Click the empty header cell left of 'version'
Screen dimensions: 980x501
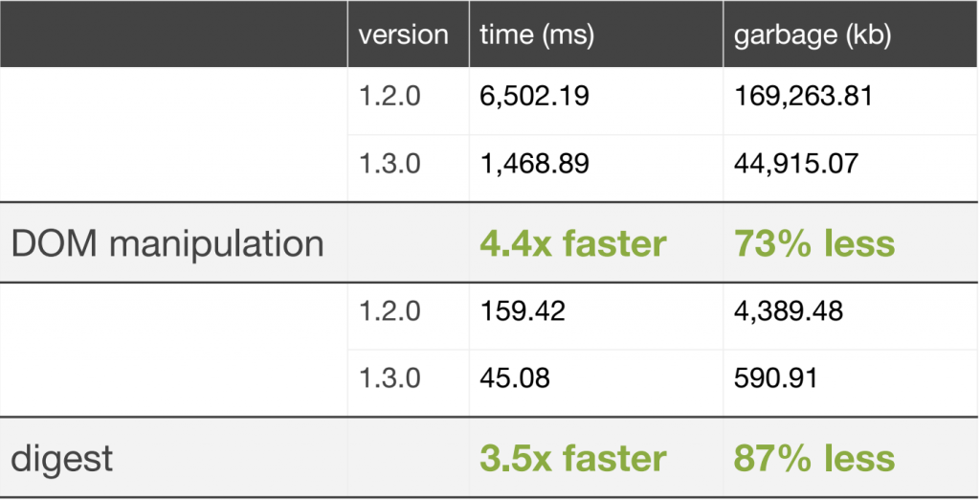(x=172, y=34)
